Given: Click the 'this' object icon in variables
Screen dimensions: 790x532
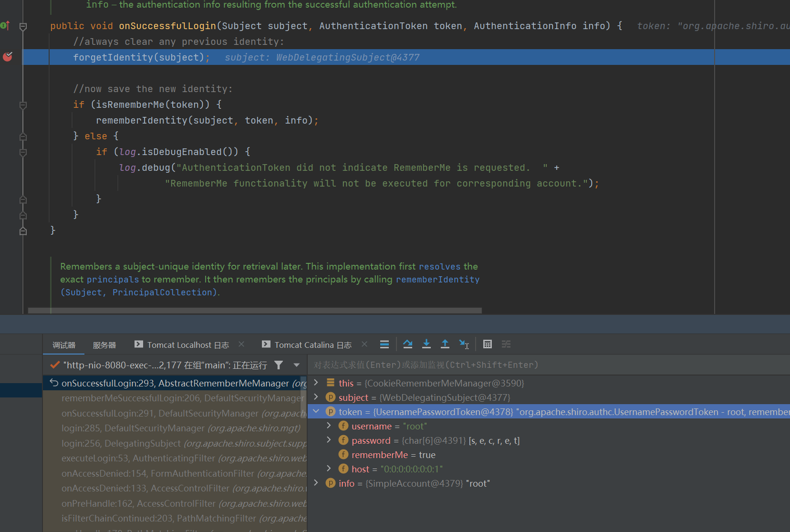Looking at the screenshot, I should click(331, 383).
